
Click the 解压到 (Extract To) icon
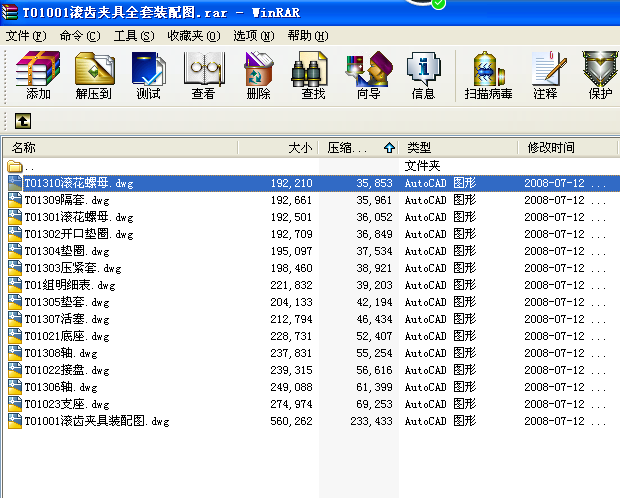click(94, 75)
